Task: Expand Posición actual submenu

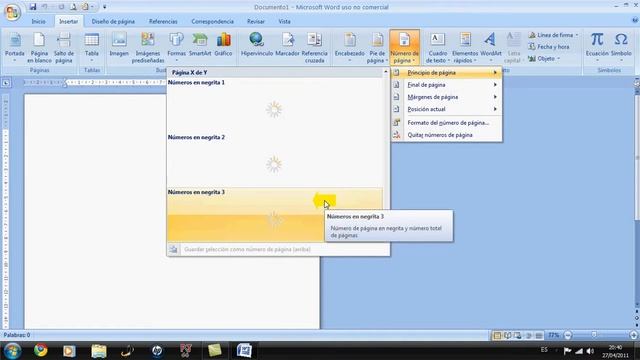Action: point(447,109)
